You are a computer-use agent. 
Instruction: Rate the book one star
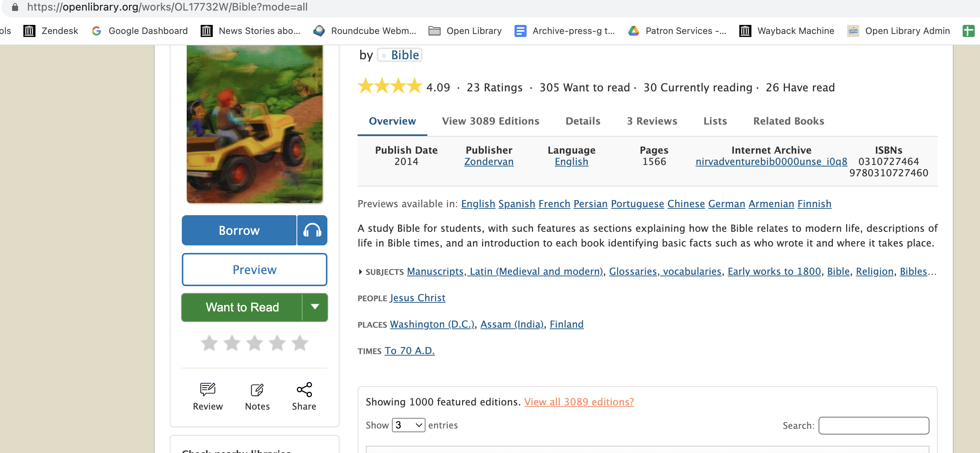pos(209,343)
